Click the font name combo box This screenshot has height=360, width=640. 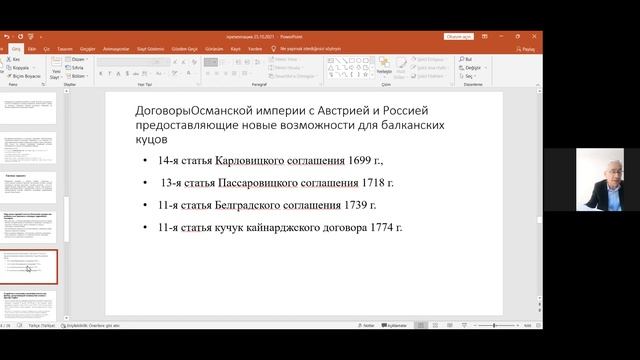[x=125, y=62]
